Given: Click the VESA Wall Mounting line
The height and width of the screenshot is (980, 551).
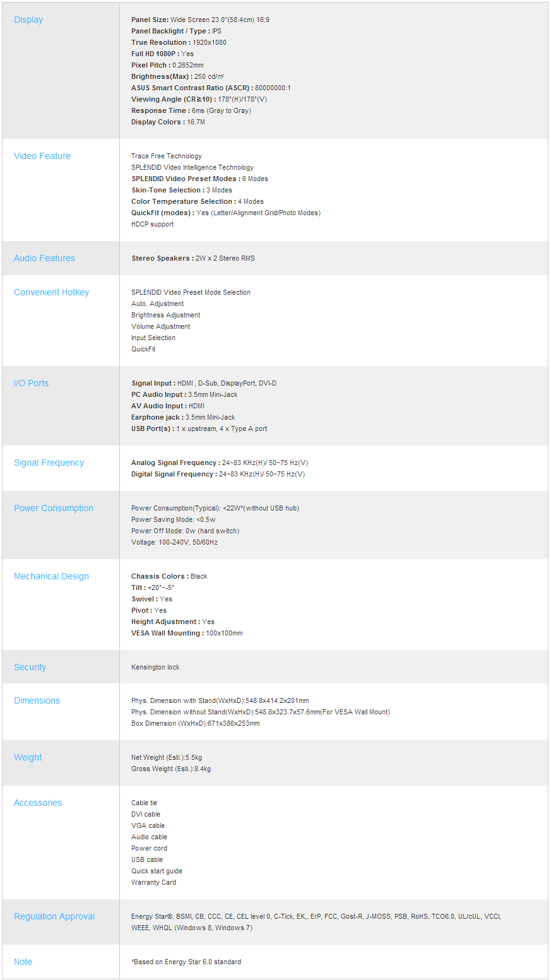Looking at the screenshot, I should pyautogui.click(x=187, y=633).
